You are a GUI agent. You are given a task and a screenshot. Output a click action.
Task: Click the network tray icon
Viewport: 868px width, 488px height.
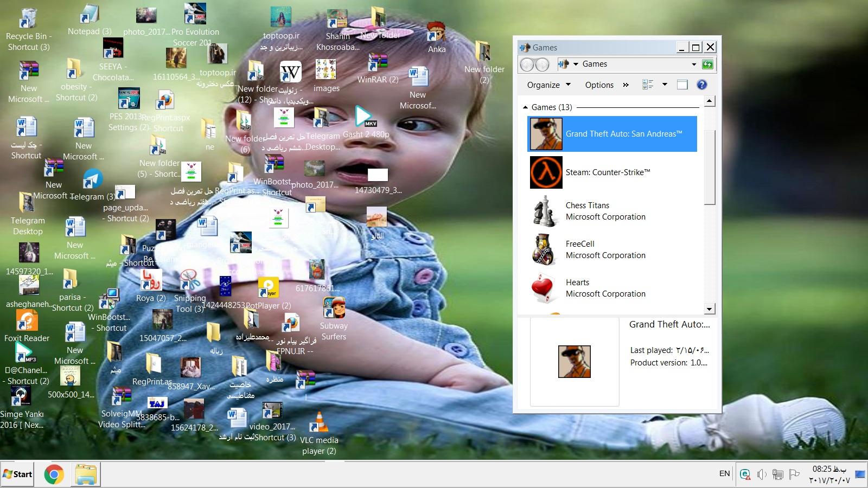[778, 474]
